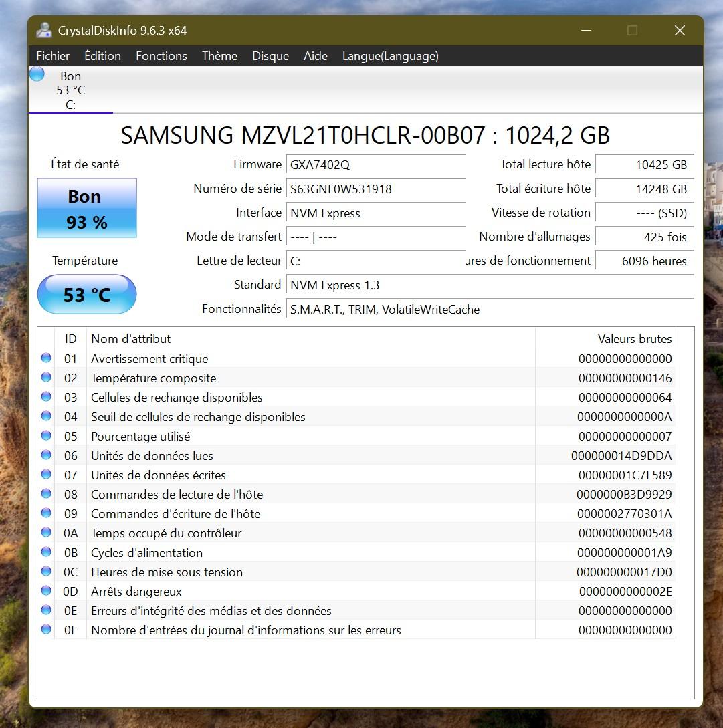Click status orb for Cellules de rechange disponibles

(46, 397)
